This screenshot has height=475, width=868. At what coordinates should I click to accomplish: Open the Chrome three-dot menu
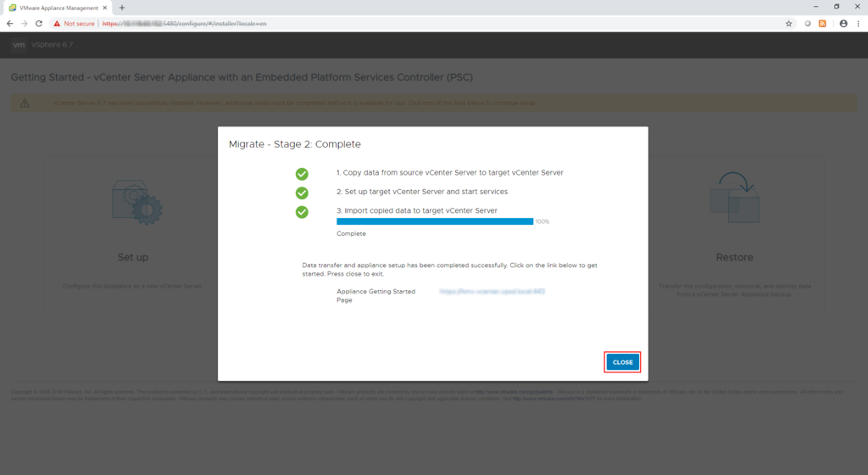pos(858,24)
